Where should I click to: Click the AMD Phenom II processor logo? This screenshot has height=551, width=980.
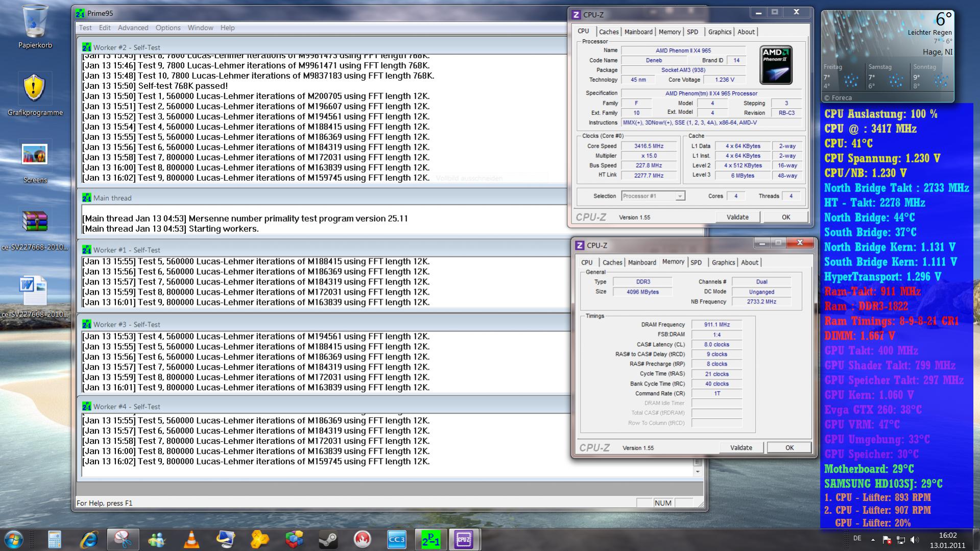(776, 65)
